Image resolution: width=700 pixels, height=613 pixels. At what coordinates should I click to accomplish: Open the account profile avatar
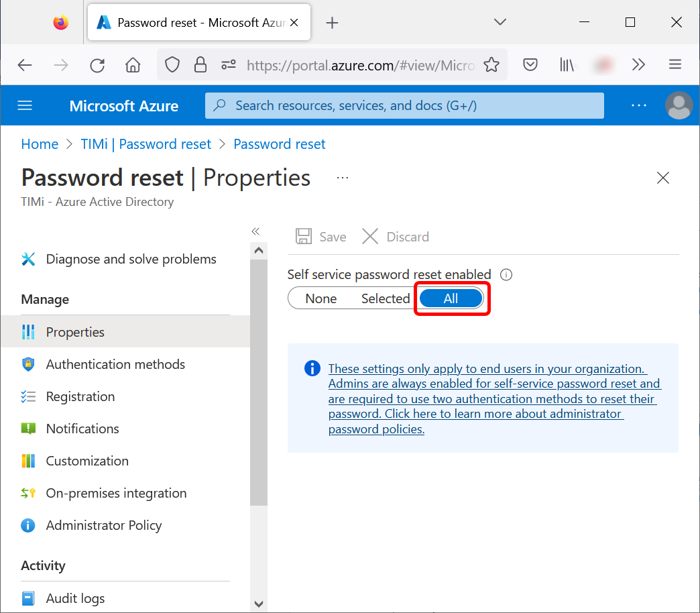[x=679, y=105]
